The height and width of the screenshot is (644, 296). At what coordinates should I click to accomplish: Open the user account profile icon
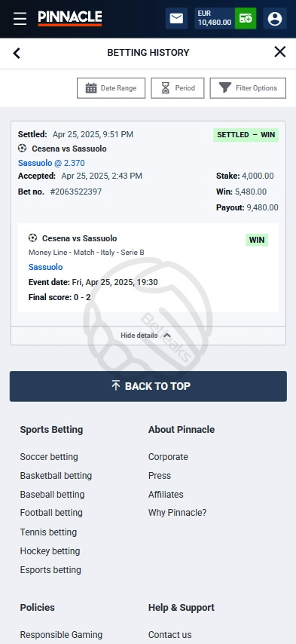[x=275, y=19]
